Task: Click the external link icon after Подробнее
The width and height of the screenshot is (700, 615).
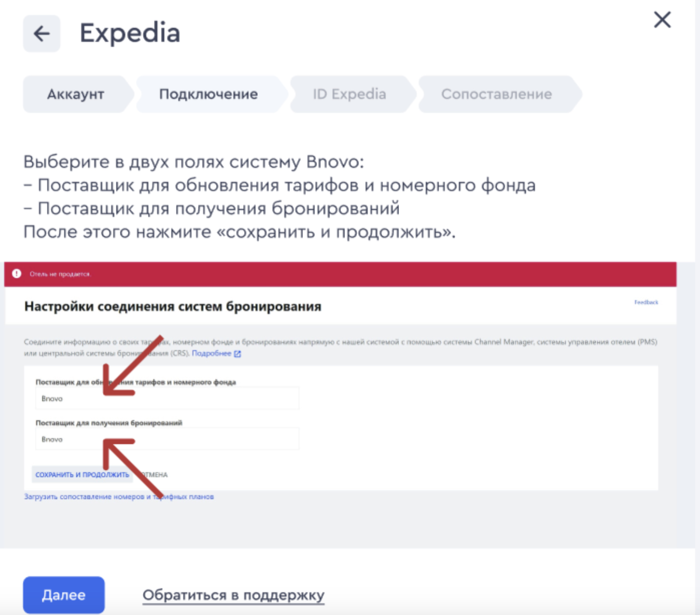Action: (237, 354)
